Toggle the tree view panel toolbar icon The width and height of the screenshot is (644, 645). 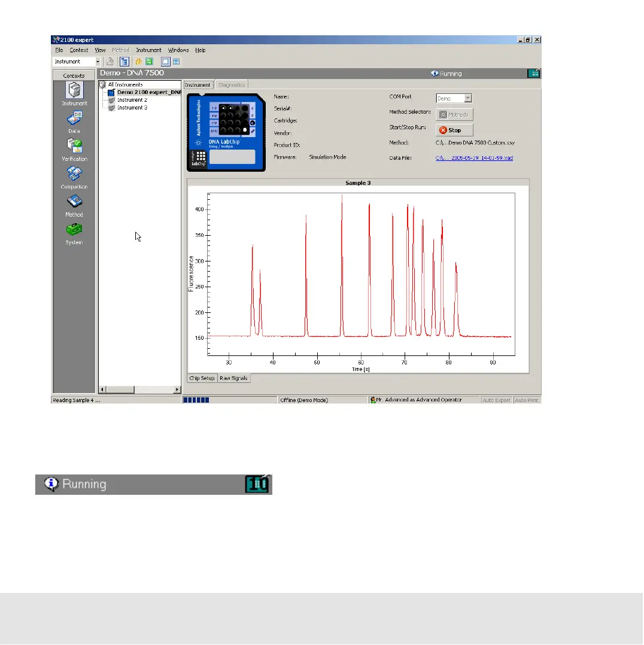[x=124, y=62]
